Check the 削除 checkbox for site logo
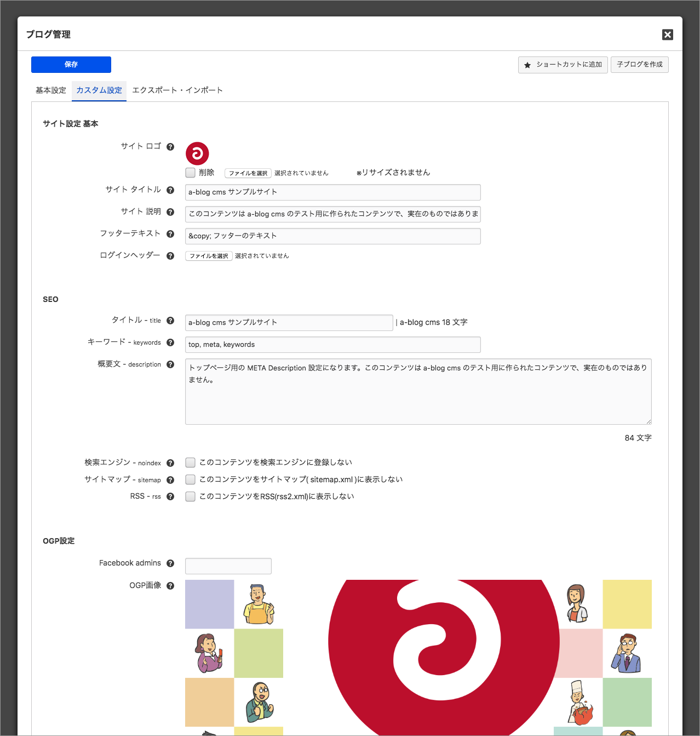This screenshot has height=736, width=700. click(x=191, y=173)
